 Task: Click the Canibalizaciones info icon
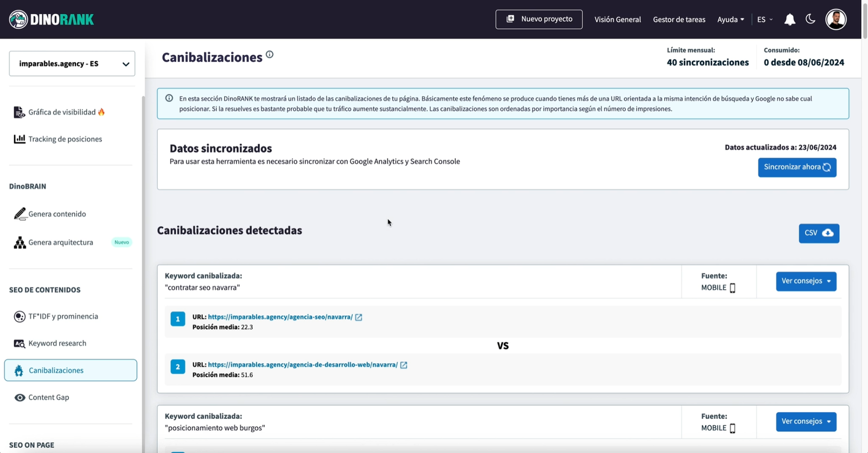tap(270, 55)
